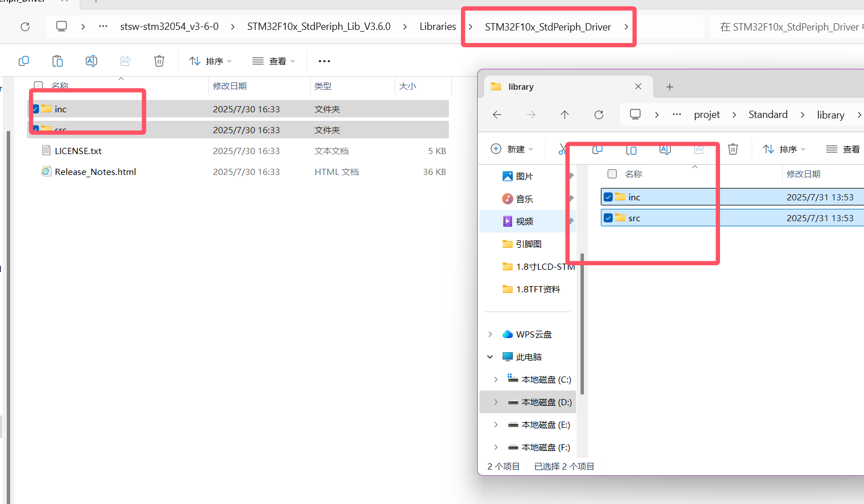Open breadcrumb ellipsis in library window
This screenshot has height=504, width=864.
677,115
